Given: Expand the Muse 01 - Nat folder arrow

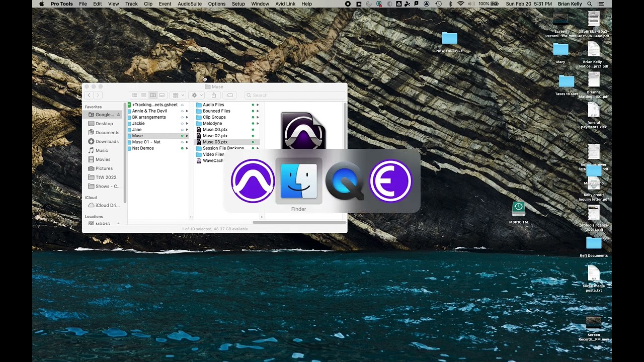Looking at the screenshot, I should (x=187, y=142).
